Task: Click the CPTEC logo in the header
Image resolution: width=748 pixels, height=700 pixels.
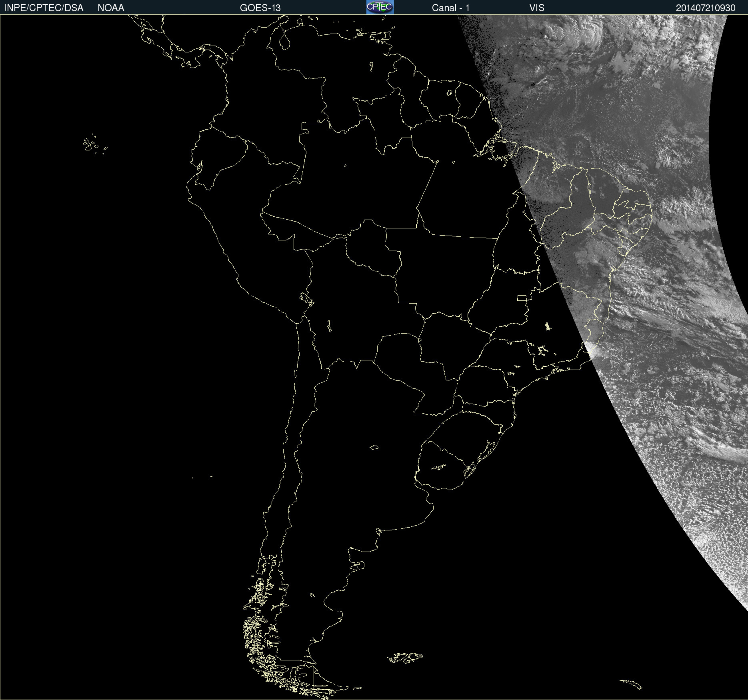Action: pyautogui.click(x=380, y=7)
